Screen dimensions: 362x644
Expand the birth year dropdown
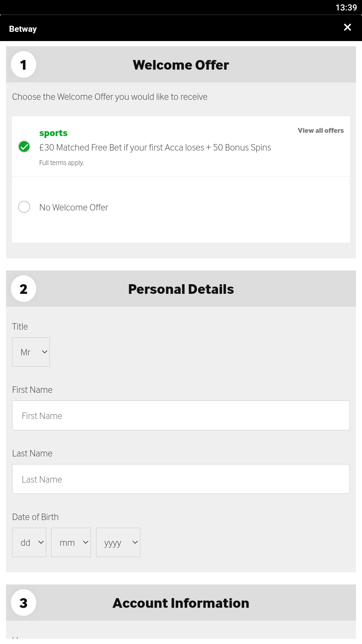pyautogui.click(x=118, y=543)
